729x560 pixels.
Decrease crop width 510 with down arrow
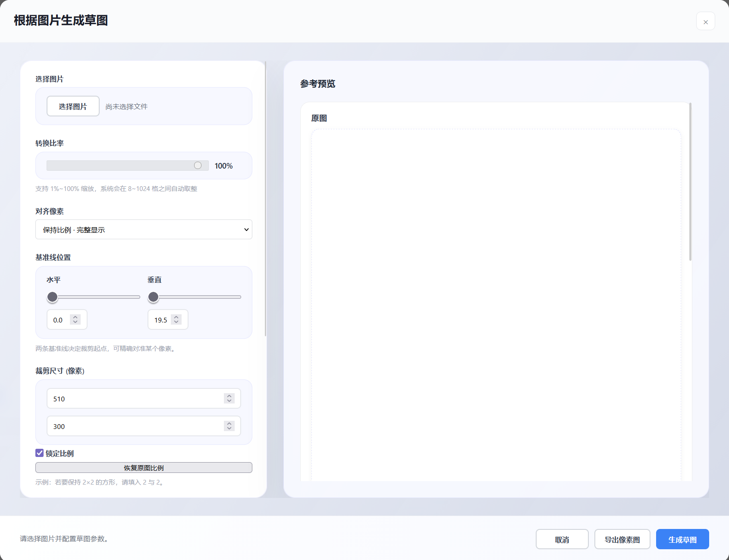pos(229,401)
